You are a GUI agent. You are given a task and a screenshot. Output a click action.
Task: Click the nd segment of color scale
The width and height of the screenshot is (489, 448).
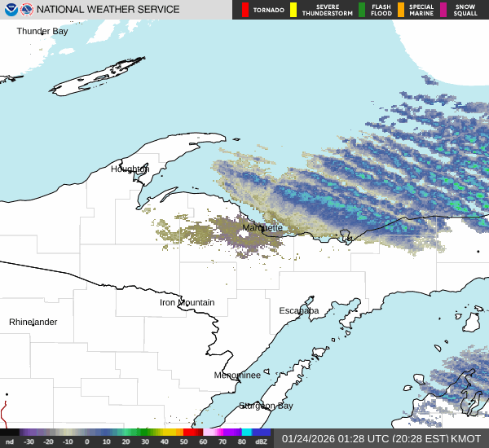click(10, 433)
